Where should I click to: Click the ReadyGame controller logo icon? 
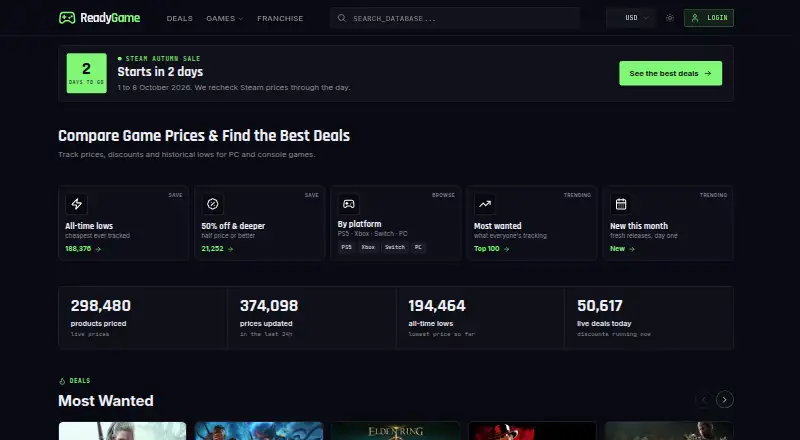point(67,18)
